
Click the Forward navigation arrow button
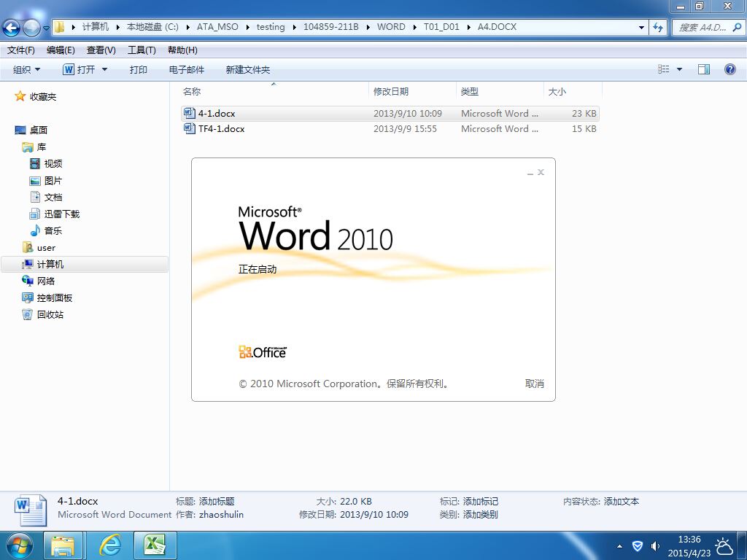(x=31, y=28)
